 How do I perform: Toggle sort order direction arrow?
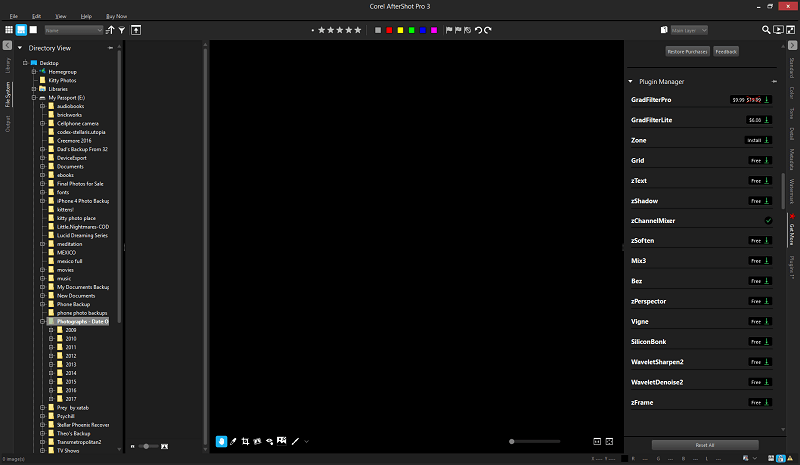(x=110, y=30)
